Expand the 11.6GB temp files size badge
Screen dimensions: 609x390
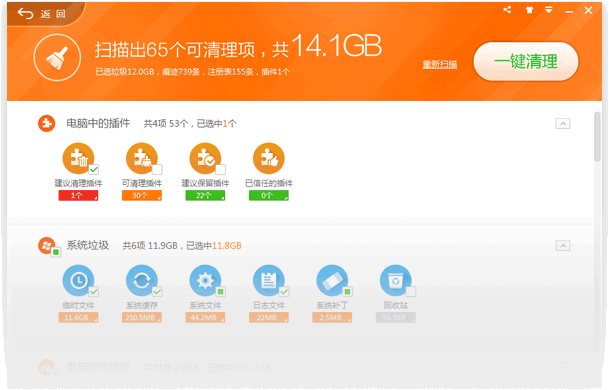pyautogui.click(x=78, y=317)
